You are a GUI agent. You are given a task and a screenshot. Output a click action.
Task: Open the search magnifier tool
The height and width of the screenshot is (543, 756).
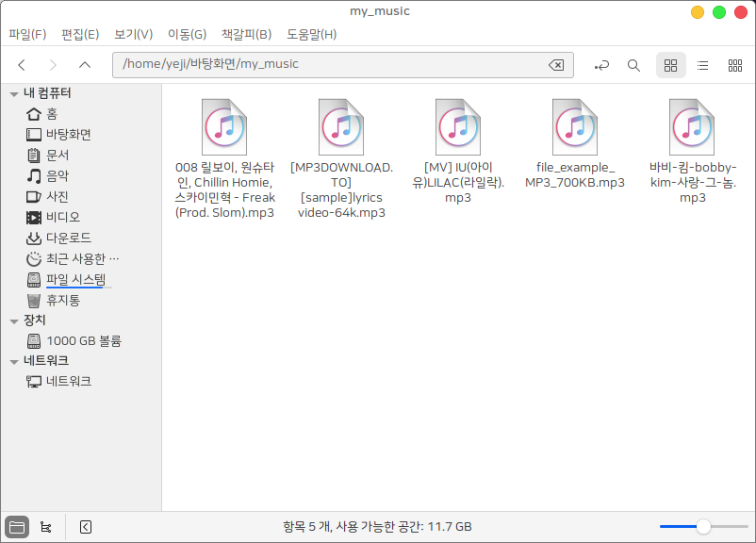[x=633, y=65]
